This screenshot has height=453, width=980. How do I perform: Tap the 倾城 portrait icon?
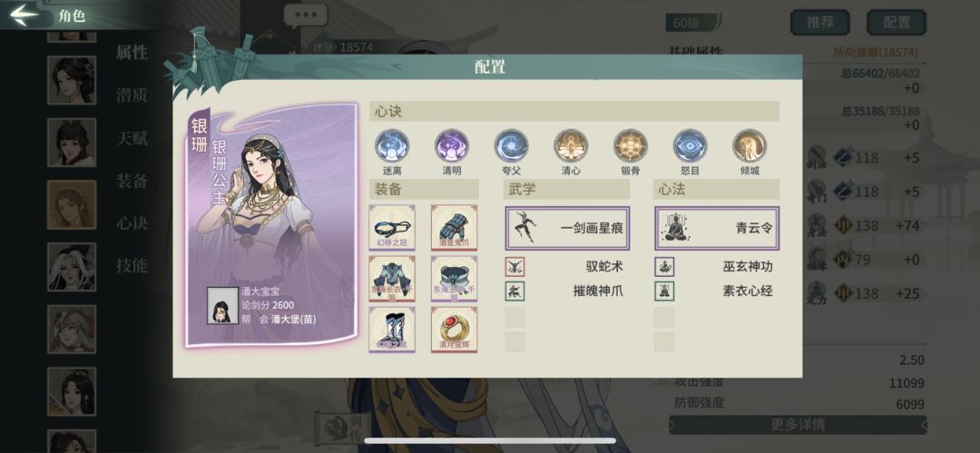tap(750, 146)
